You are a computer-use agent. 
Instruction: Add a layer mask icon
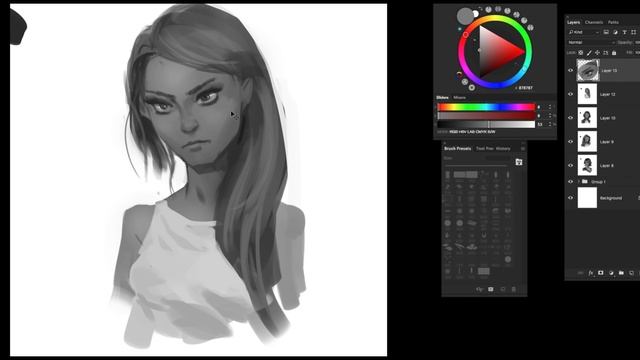601,273
